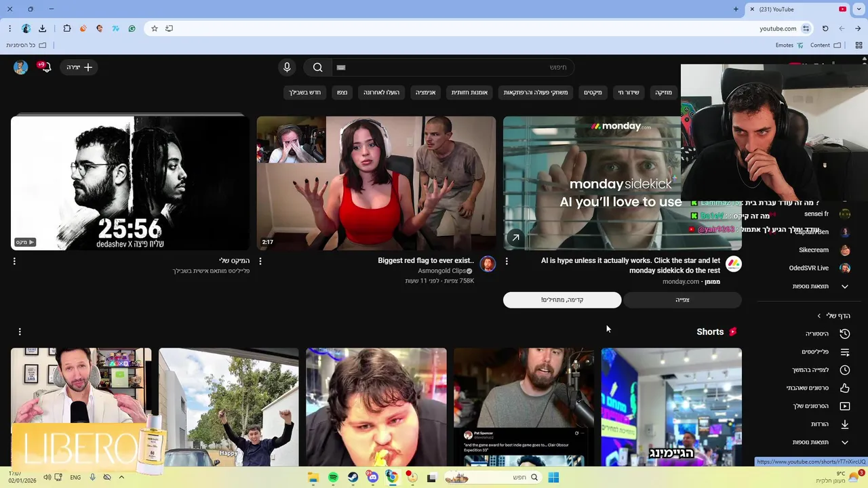Open the Chrome downloads icon

(42, 28)
